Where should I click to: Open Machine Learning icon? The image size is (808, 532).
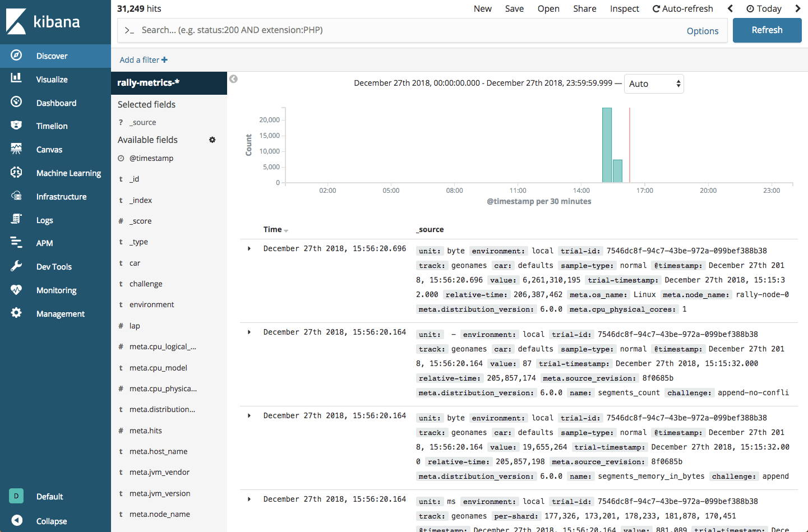pyautogui.click(x=16, y=173)
